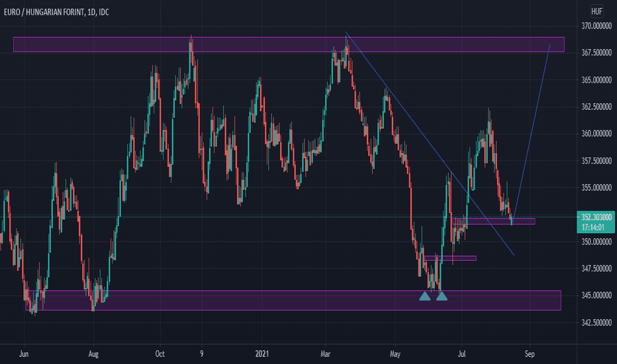
Task: Click the 362.500000 price axis label
Action: pos(596,107)
